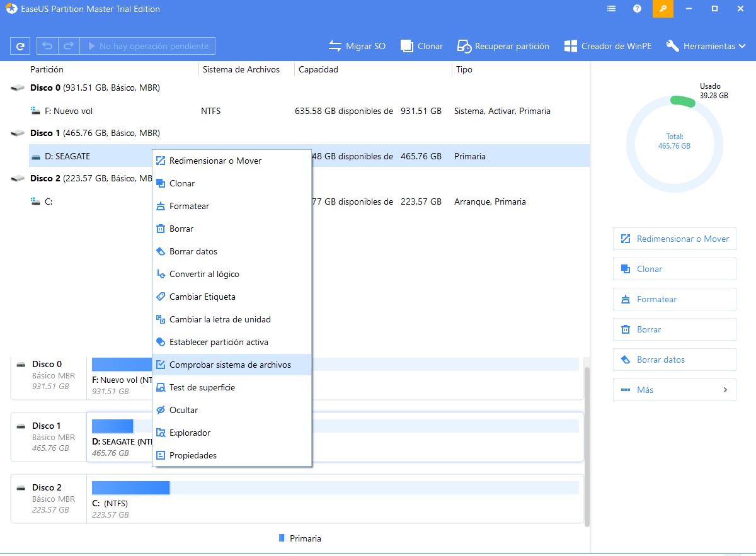Open the Migrar SO tool
This screenshot has height=556, width=756.
pos(357,46)
